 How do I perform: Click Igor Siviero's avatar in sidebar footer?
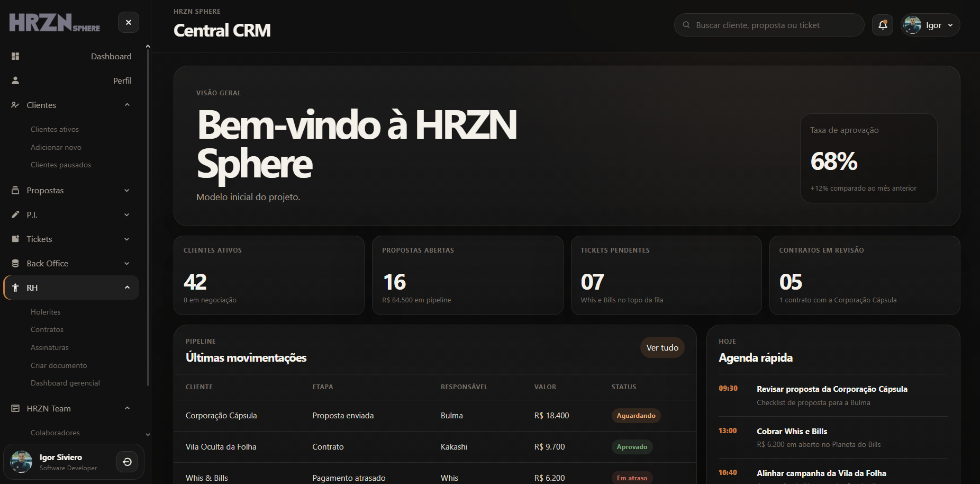21,462
